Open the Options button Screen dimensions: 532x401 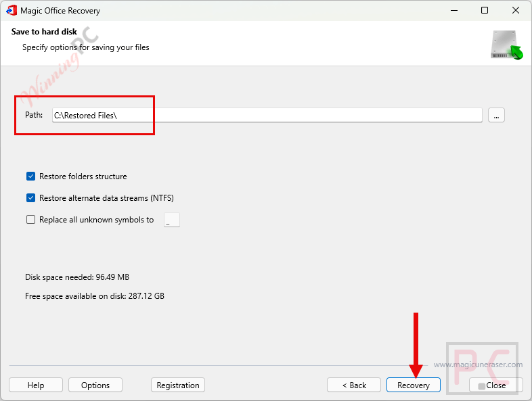click(x=95, y=385)
